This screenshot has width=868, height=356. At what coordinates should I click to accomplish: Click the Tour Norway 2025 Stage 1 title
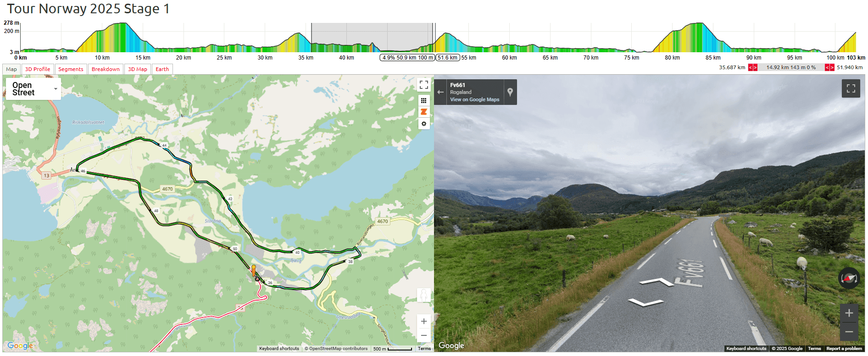(88, 9)
